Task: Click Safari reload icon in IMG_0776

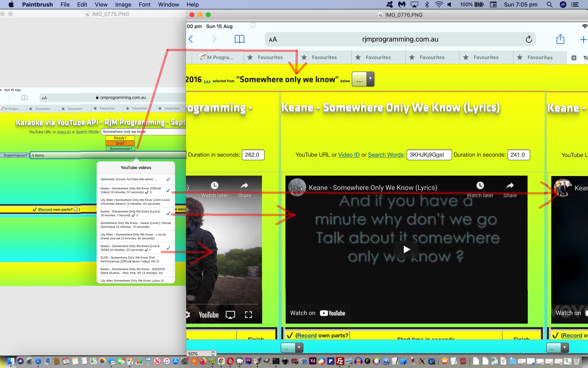Action: click(x=529, y=39)
